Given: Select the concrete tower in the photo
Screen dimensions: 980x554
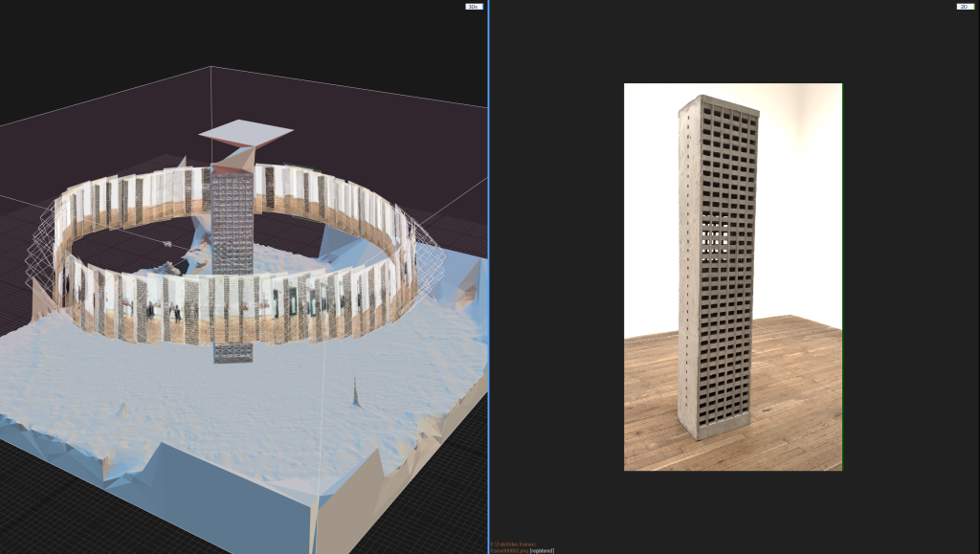Looking at the screenshot, I should (x=717, y=258).
